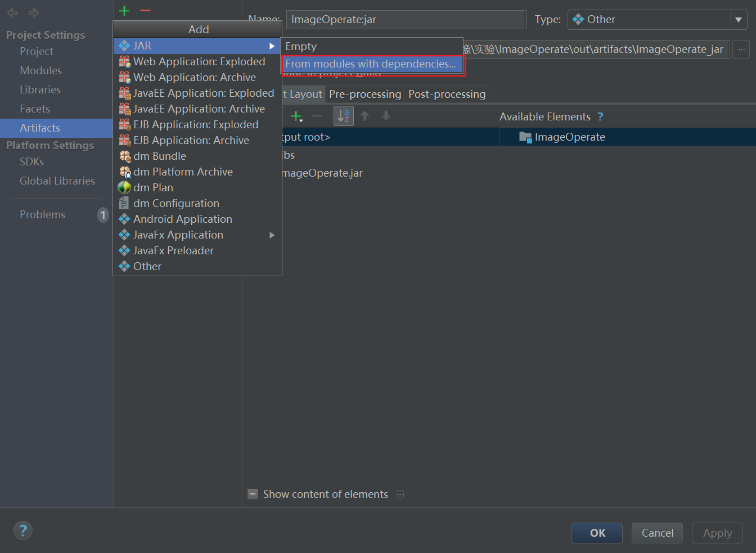Click the Apply button
Viewport: 756px width, 553px height.
pyautogui.click(x=717, y=533)
